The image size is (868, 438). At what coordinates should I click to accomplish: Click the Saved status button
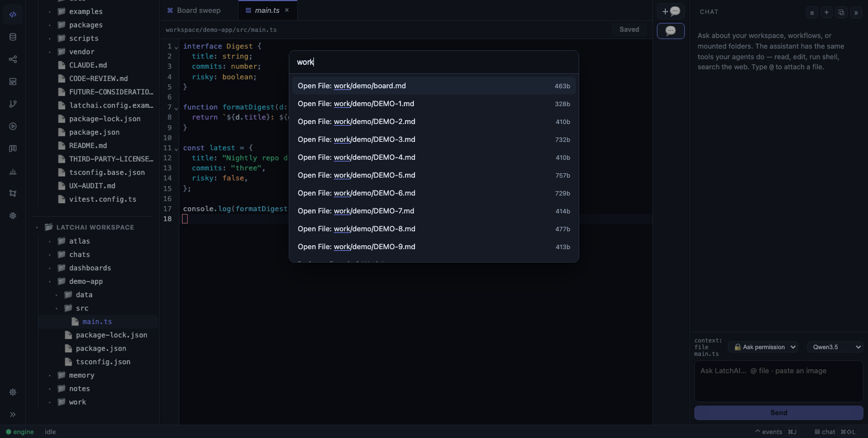(x=629, y=30)
